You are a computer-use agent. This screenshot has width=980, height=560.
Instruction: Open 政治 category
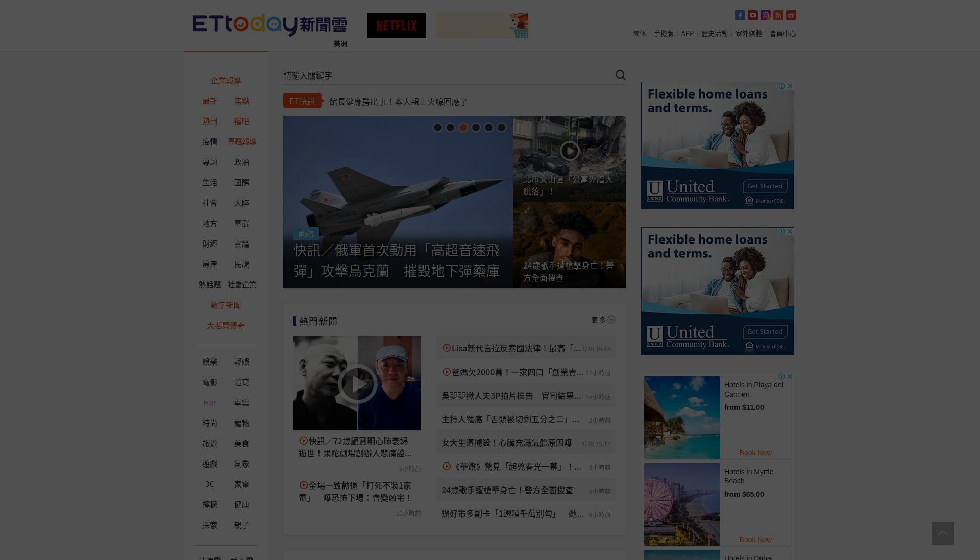pyautogui.click(x=241, y=162)
